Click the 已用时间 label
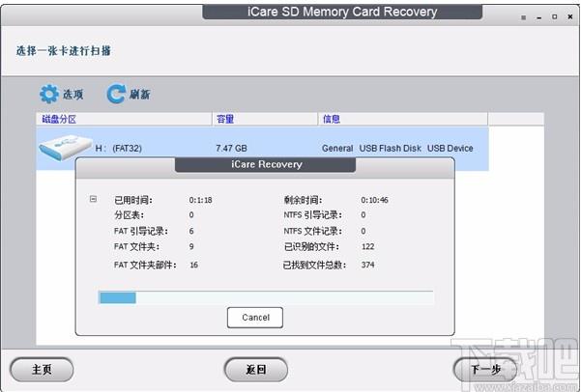The height and width of the screenshot is (392, 581). pyautogui.click(x=133, y=200)
